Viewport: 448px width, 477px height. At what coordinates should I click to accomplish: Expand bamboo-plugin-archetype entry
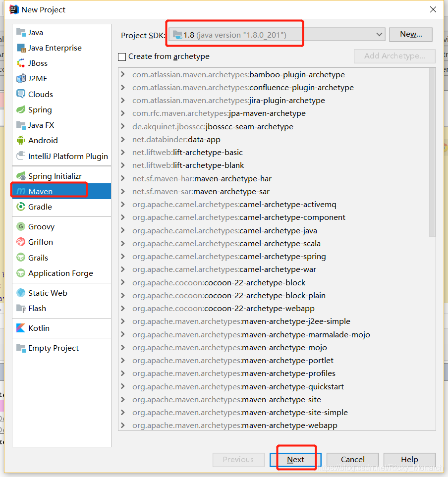click(122, 74)
